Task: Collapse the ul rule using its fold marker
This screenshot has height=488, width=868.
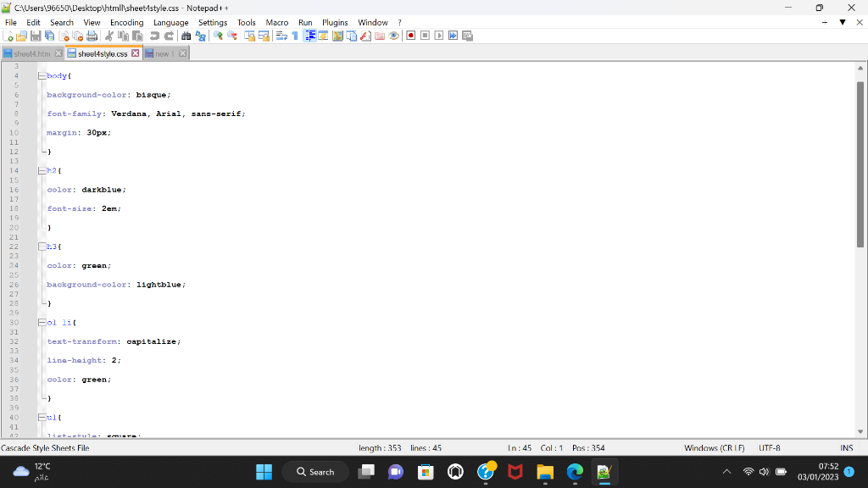Action: click(41, 417)
